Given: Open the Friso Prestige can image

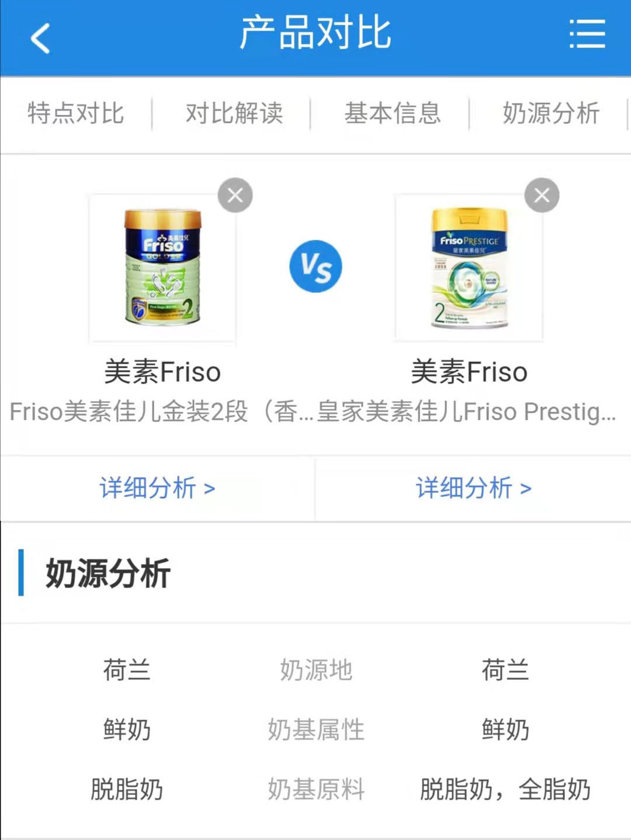Looking at the screenshot, I should tap(469, 268).
